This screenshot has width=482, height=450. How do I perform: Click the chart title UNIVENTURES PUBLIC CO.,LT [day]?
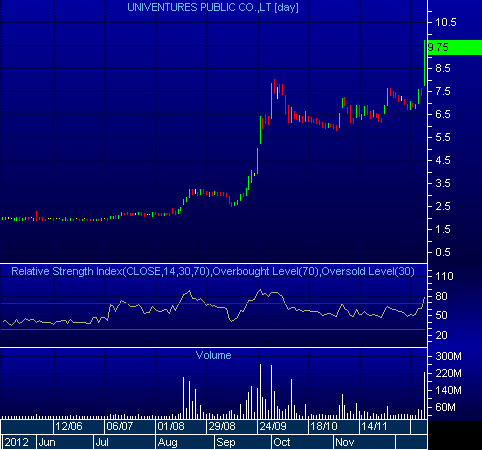(213, 7)
